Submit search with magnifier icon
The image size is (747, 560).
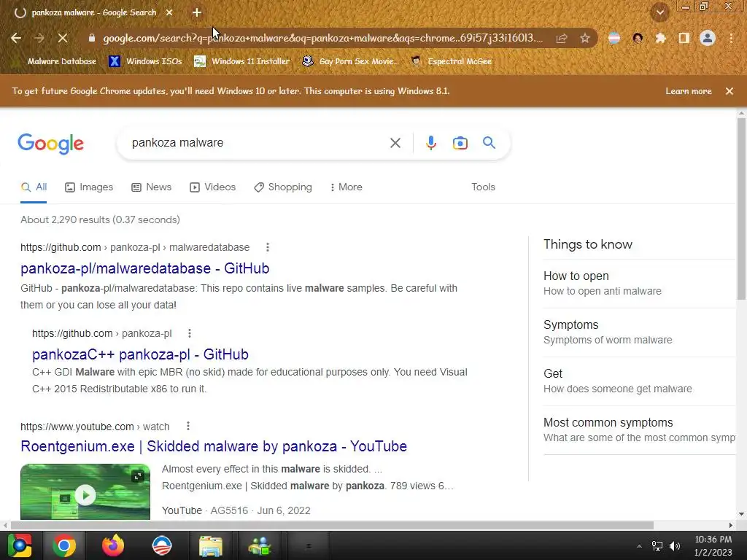point(489,142)
